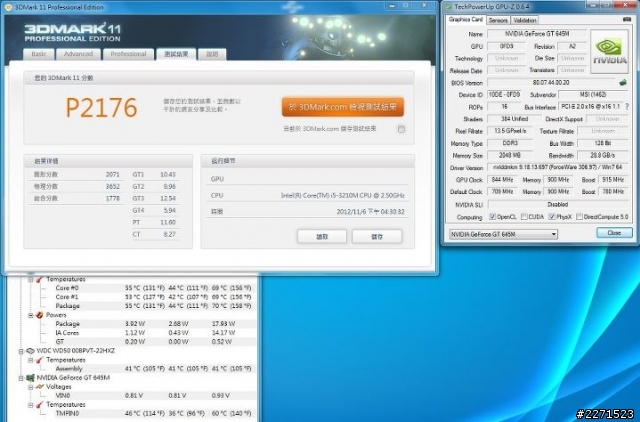The image size is (640, 422).
Task: Select the IA Cores power row
Action: point(153,333)
